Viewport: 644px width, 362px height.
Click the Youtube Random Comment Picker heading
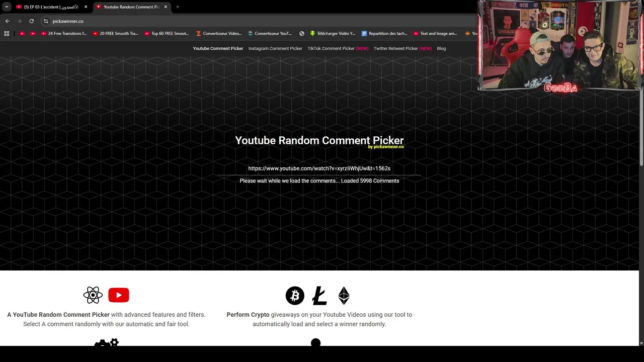[319, 140]
